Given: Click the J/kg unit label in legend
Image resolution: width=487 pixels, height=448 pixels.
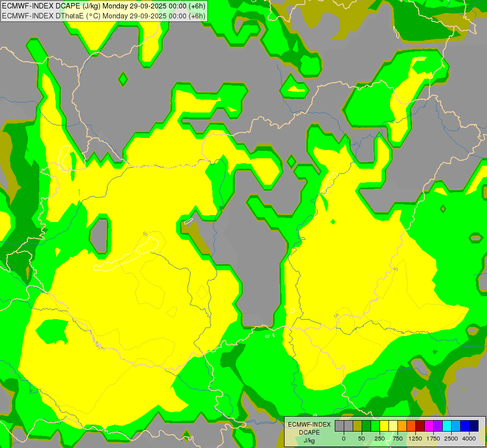Looking at the screenshot, I should [x=309, y=440].
